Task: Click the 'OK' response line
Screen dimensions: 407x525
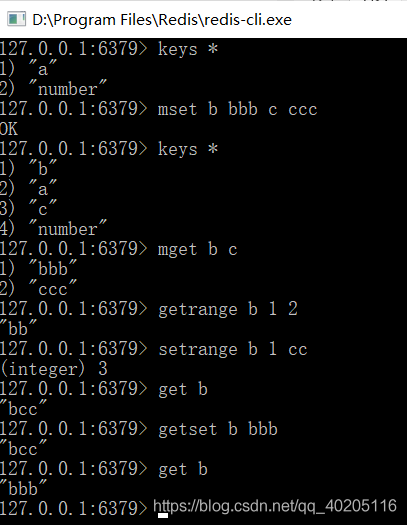Action: 9,129
